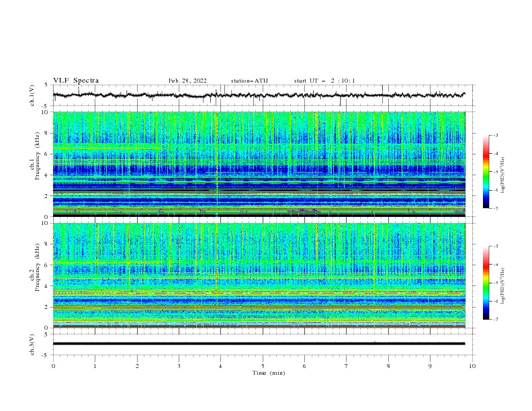532x411 pixels.
Task: Click the ch.1 voltage waveform trace
Action: pos(259,95)
